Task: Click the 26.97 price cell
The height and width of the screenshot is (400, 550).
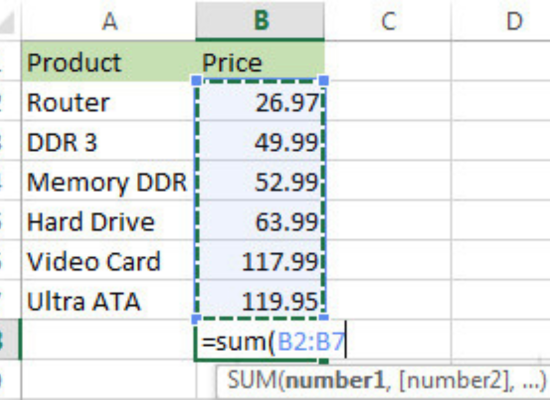Action: coord(260,101)
